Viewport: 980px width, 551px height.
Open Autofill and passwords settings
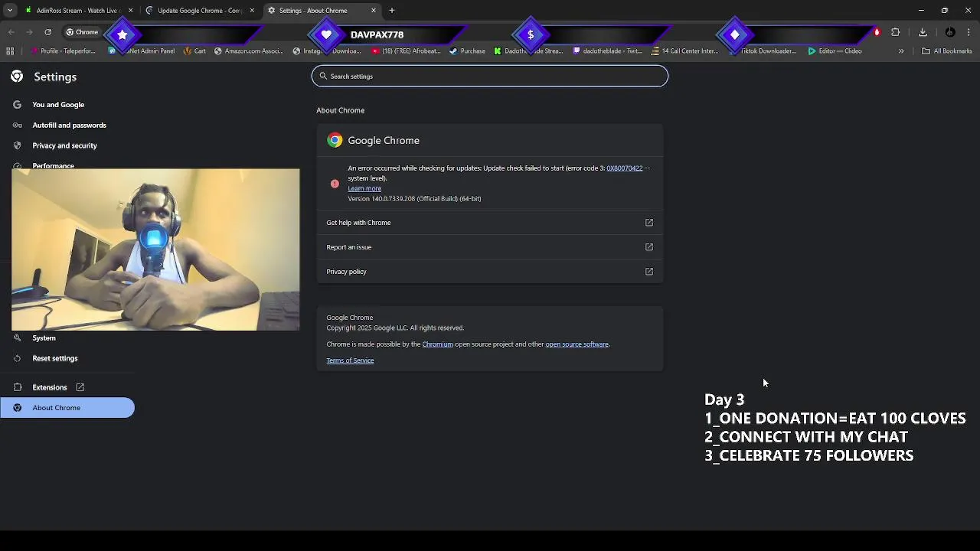[x=69, y=126]
